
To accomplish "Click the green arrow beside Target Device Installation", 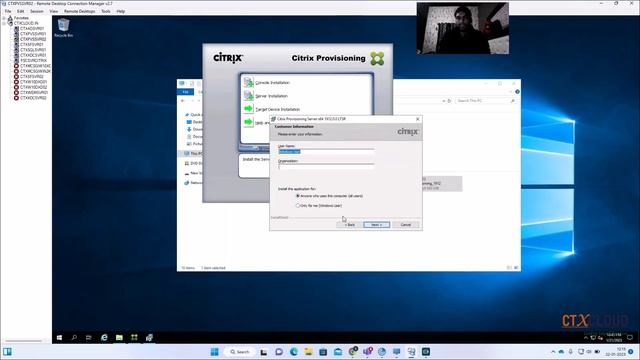I will 249,109.
